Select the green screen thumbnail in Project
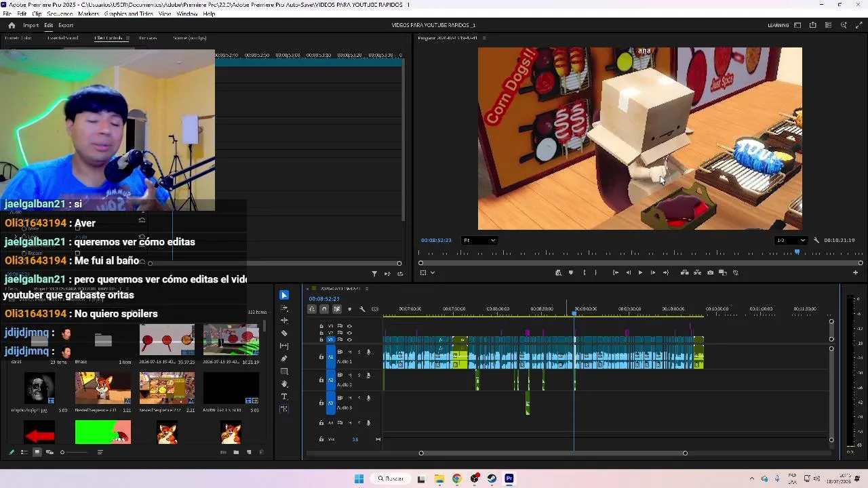Viewport: 868px width, 488px height. point(103,432)
